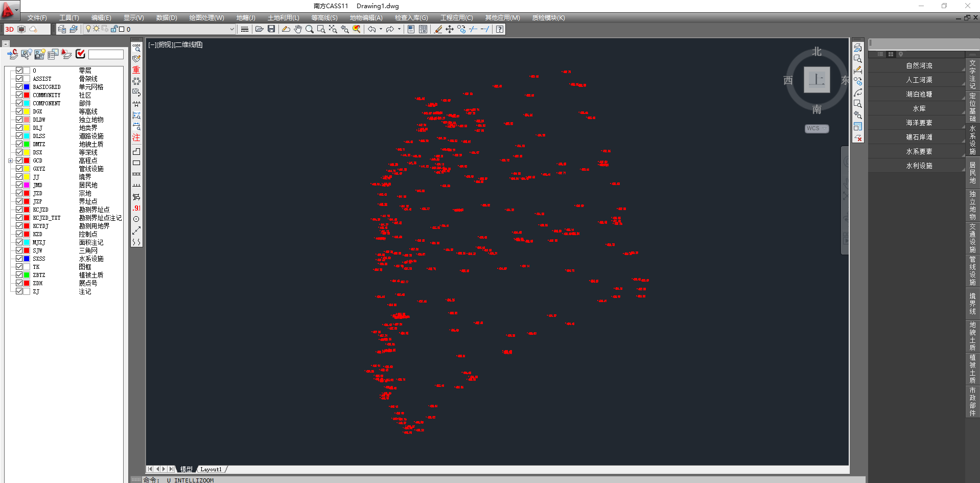This screenshot has width=980, height=483.
Task: Click the Open file folder icon
Action: coord(260,29)
